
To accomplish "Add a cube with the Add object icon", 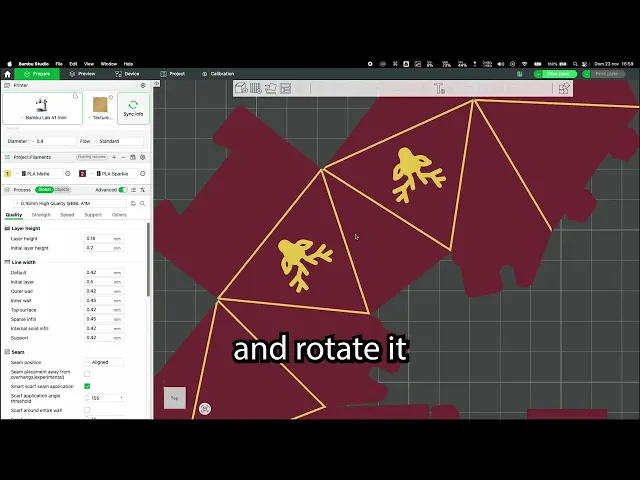I will point(241,88).
